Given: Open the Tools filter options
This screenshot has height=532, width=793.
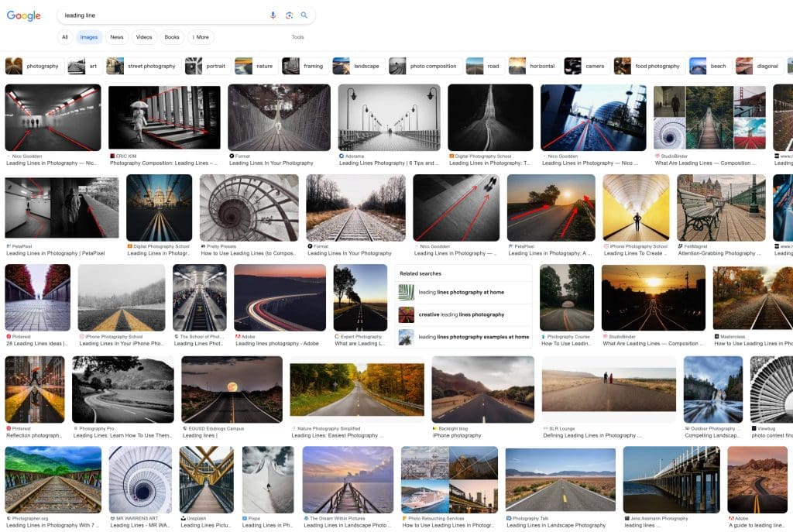Looking at the screenshot, I should 297,37.
